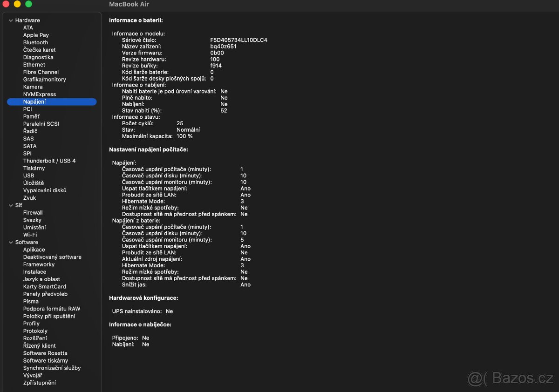Image resolution: width=559 pixels, height=392 pixels.
Task: Collapse the Síť section chevron
Action: [11, 205]
